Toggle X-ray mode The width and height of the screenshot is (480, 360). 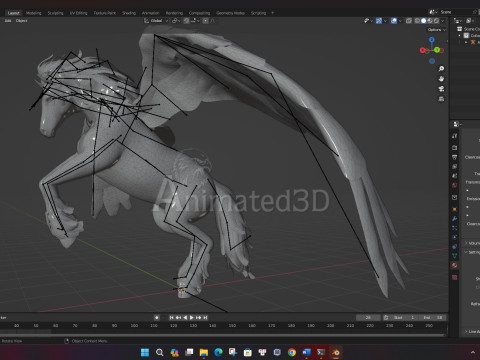click(409, 21)
